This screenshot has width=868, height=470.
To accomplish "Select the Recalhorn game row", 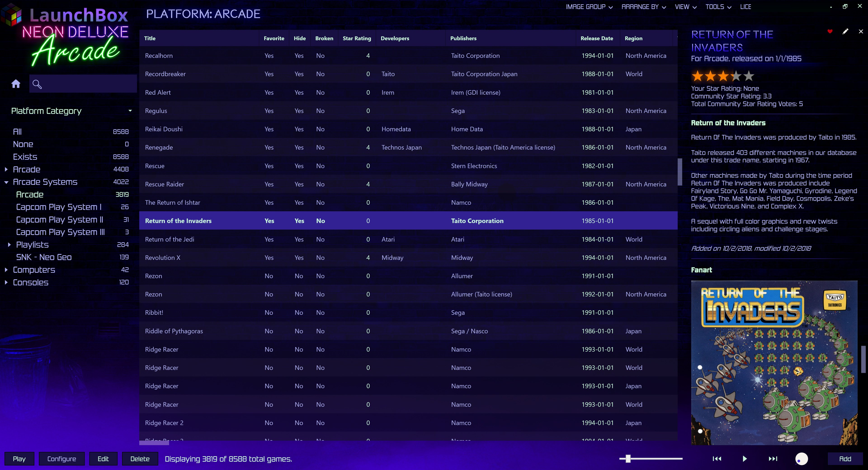I will point(408,56).
